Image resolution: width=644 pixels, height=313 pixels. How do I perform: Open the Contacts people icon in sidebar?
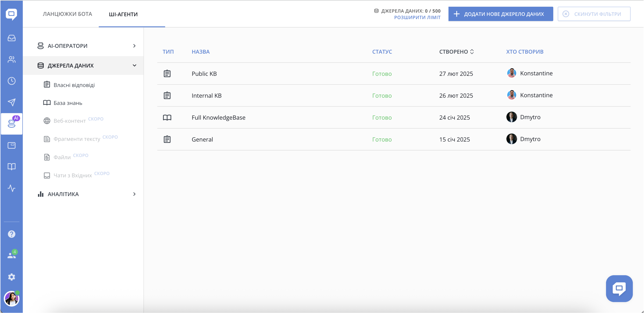point(12,60)
